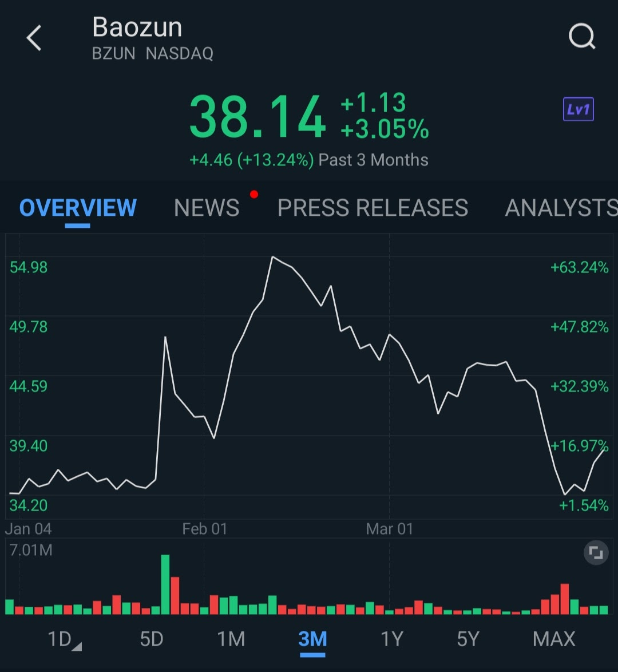The height and width of the screenshot is (672, 618).
Task: Select the 3M chart range
Action: [x=312, y=639]
